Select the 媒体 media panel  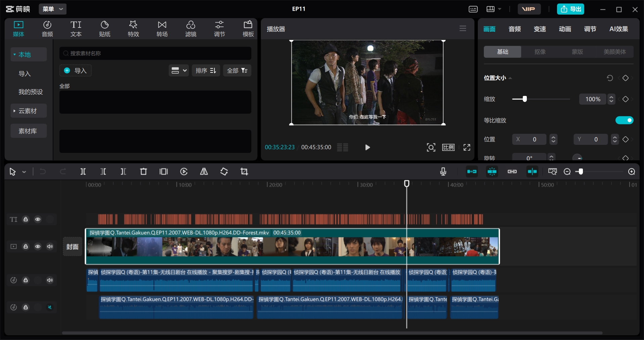[18, 29]
